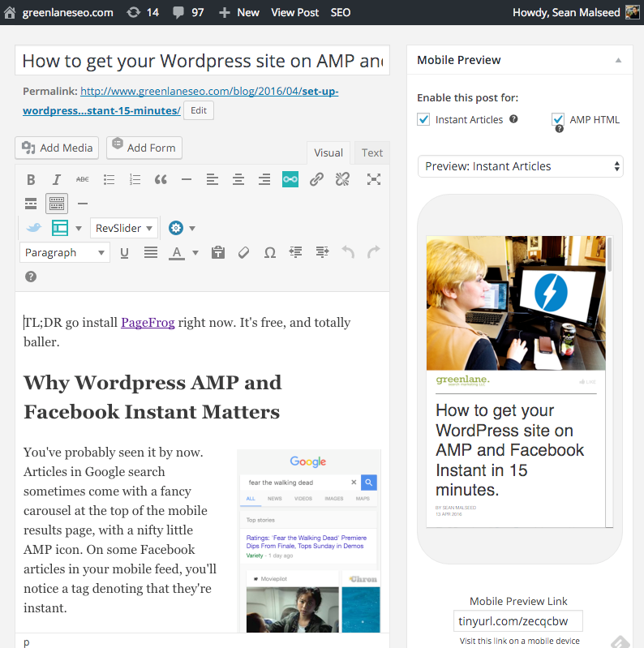Open the SEO admin bar menu
This screenshot has width=644, height=648.
pyautogui.click(x=340, y=12)
